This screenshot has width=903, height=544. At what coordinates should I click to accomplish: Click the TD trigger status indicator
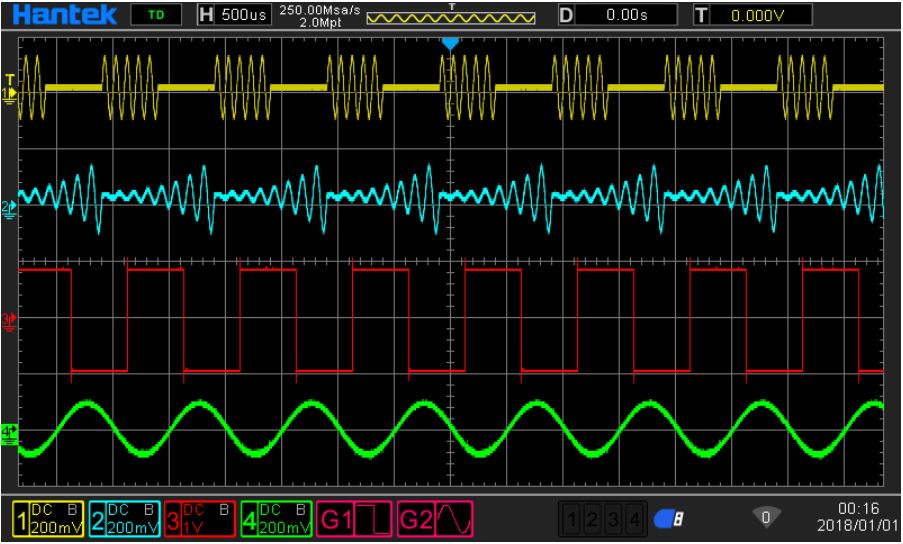[x=156, y=15]
